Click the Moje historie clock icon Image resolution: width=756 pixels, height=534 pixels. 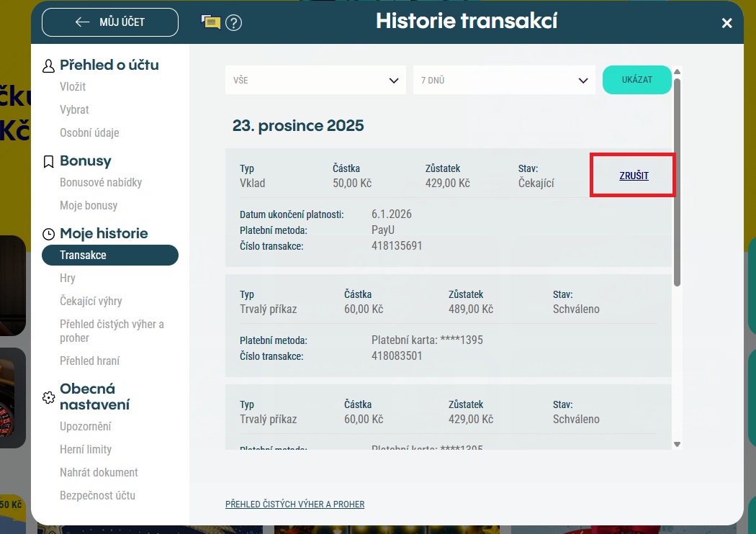[49, 234]
